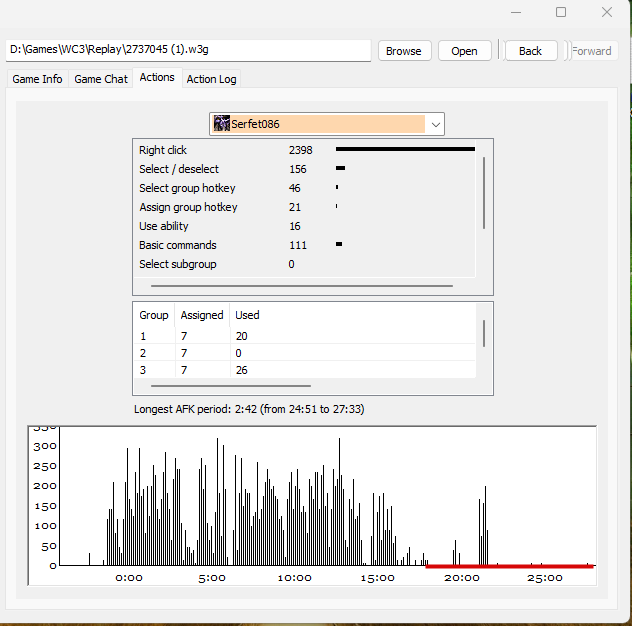The height and width of the screenshot is (626, 632).
Task: Select group 3 row in hotkey table
Action: [x=304, y=370]
